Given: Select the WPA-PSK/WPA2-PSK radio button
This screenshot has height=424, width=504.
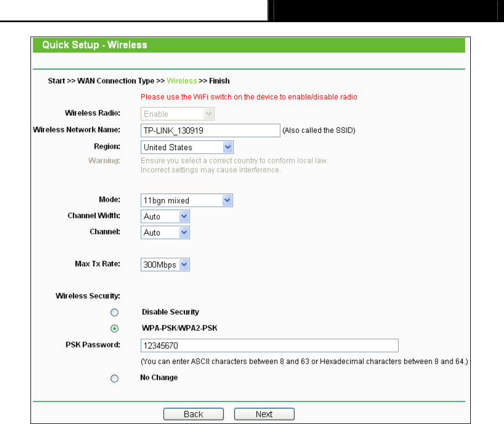Looking at the screenshot, I should click(x=115, y=329).
